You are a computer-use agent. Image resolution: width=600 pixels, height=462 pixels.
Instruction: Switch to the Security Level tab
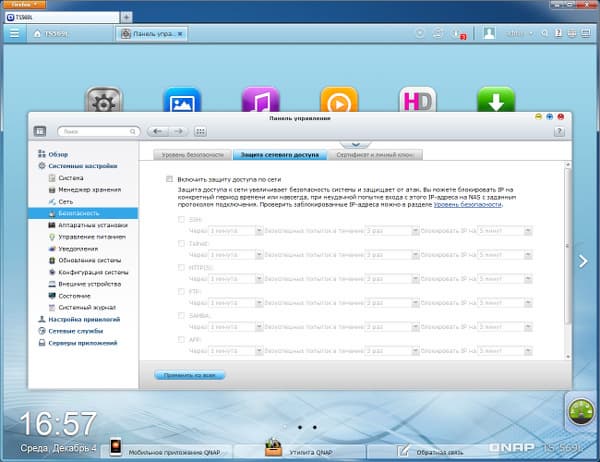pyautogui.click(x=192, y=155)
